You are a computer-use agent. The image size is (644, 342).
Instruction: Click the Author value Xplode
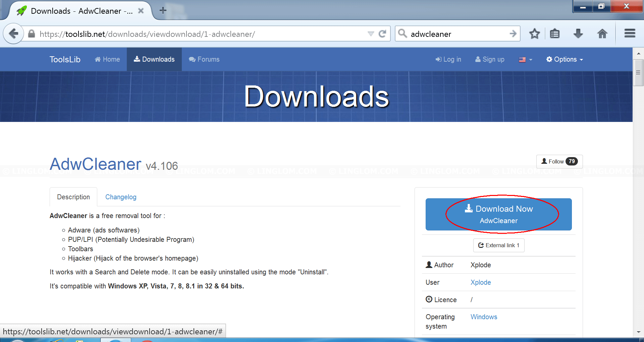[x=481, y=265]
